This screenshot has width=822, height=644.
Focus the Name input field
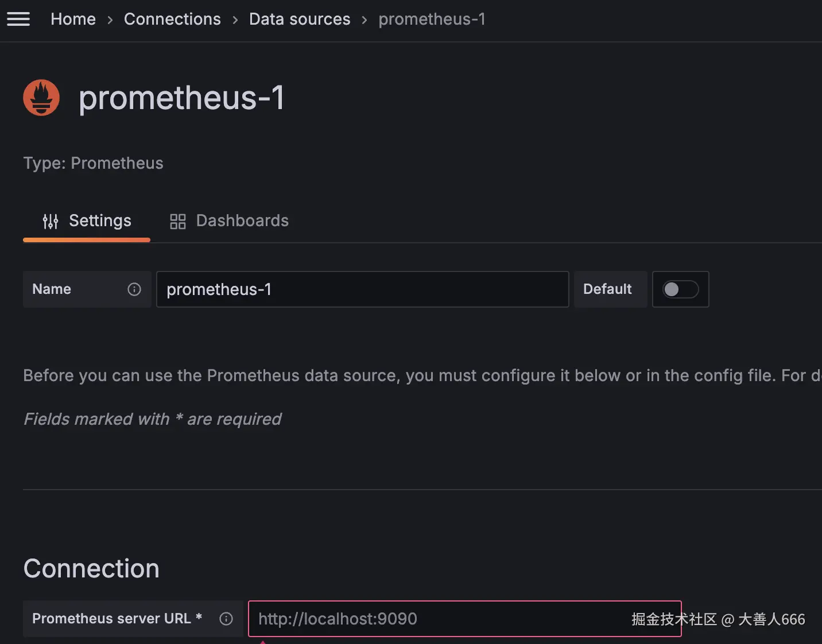[x=362, y=289]
